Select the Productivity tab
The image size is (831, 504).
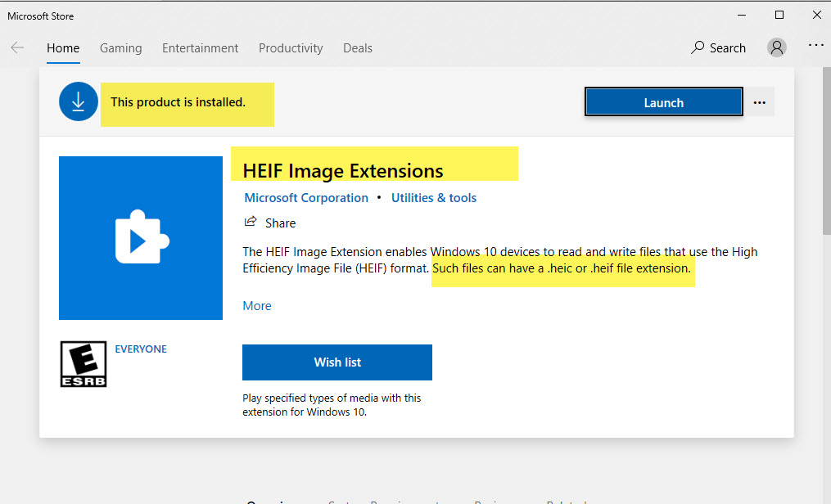tap(291, 48)
